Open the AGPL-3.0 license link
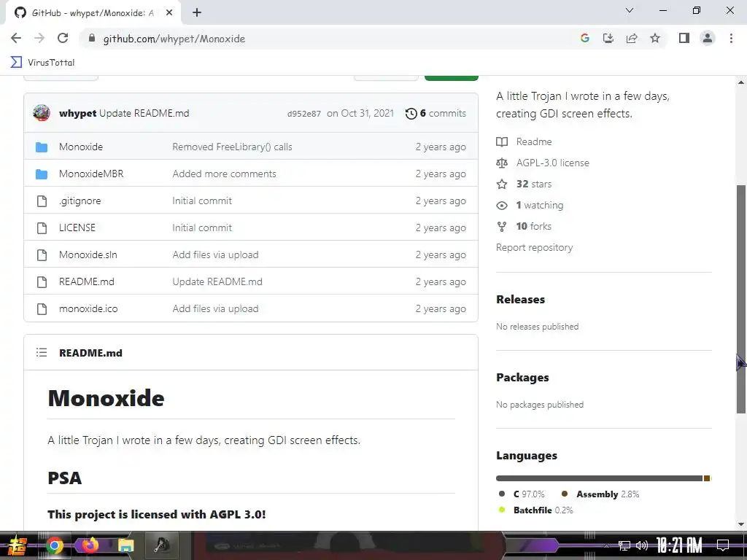Image resolution: width=747 pixels, height=560 pixels. click(553, 163)
